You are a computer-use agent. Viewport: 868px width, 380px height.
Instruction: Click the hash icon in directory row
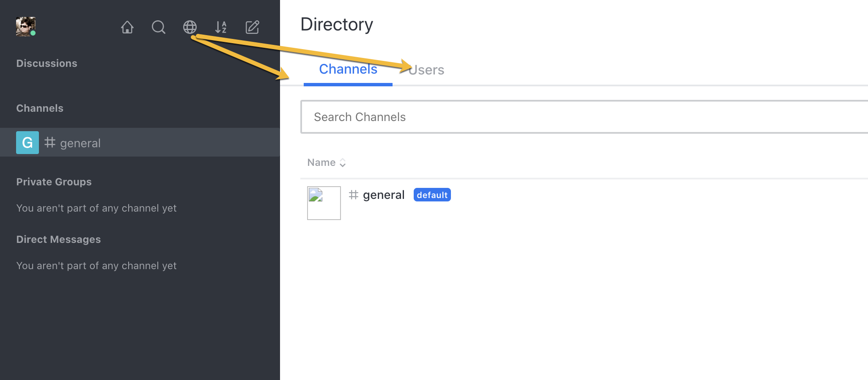pos(354,195)
